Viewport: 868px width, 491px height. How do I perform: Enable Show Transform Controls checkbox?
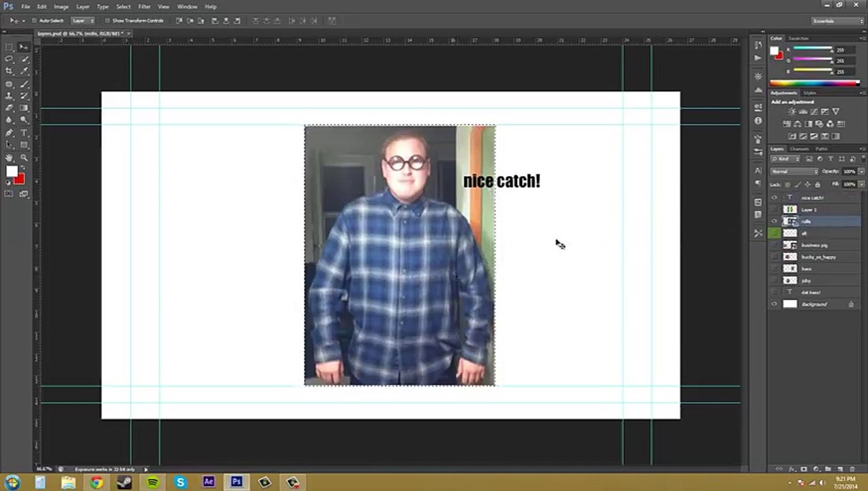(107, 20)
